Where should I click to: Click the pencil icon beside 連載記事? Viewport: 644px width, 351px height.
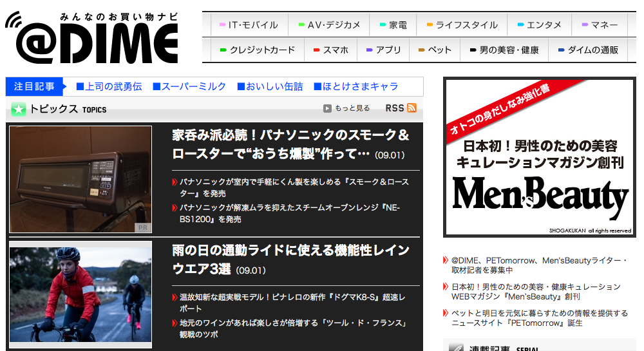click(456, 347)
